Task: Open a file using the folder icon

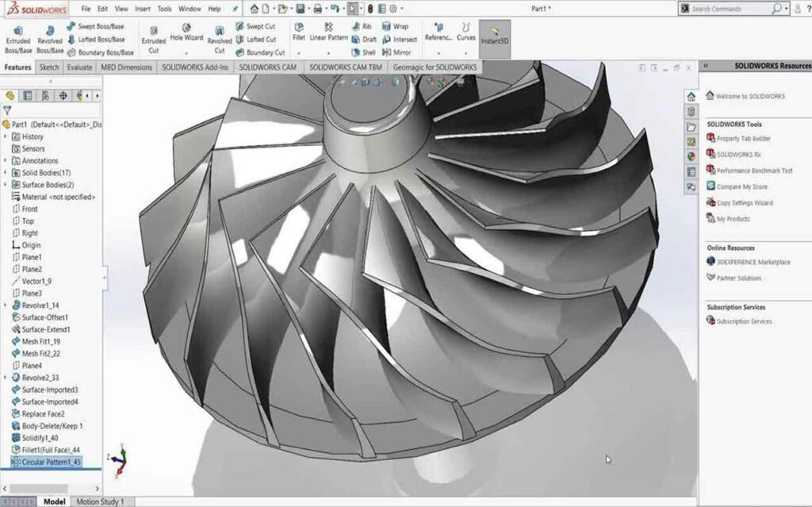Action: (x=282, y=9)
